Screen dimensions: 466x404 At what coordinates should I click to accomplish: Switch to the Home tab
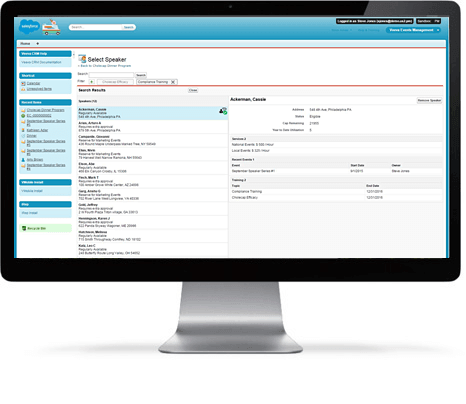pyautogui.click(x=25, y=44)
